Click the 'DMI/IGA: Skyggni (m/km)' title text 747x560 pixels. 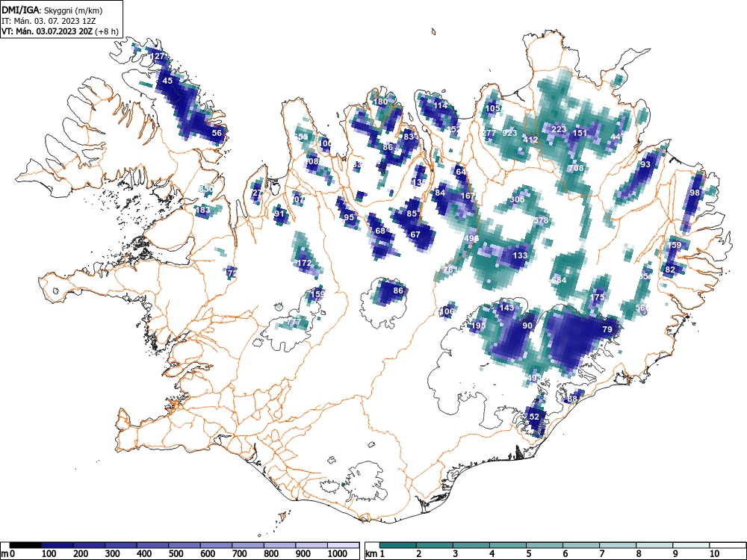click(52, 10)
